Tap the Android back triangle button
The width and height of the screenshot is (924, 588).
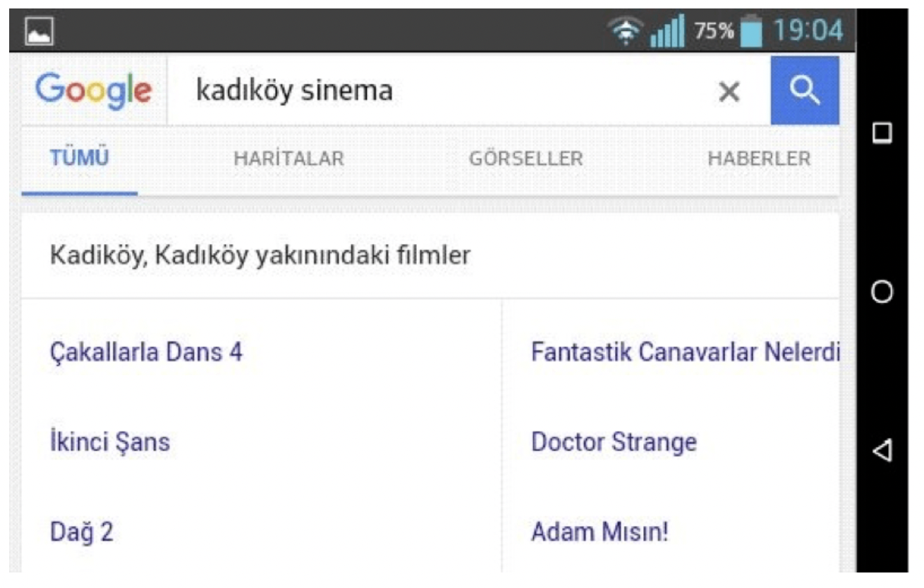[882, 450]
